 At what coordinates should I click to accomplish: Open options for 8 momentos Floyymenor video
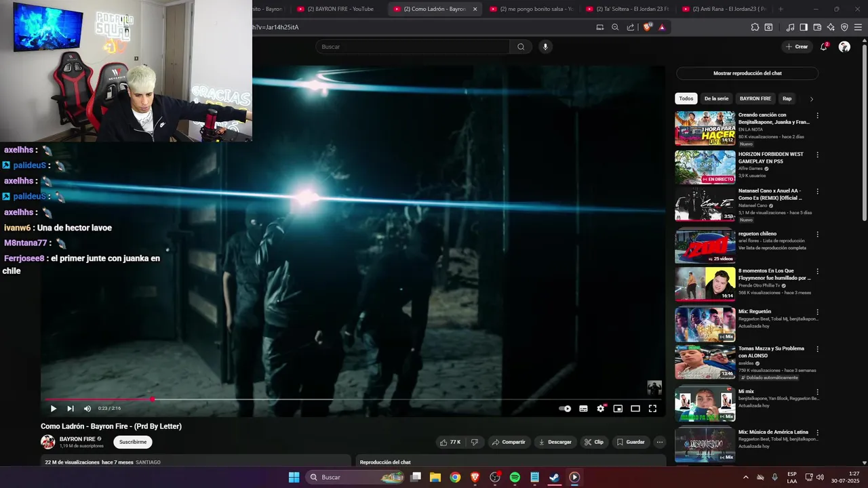tap(817, 271)
